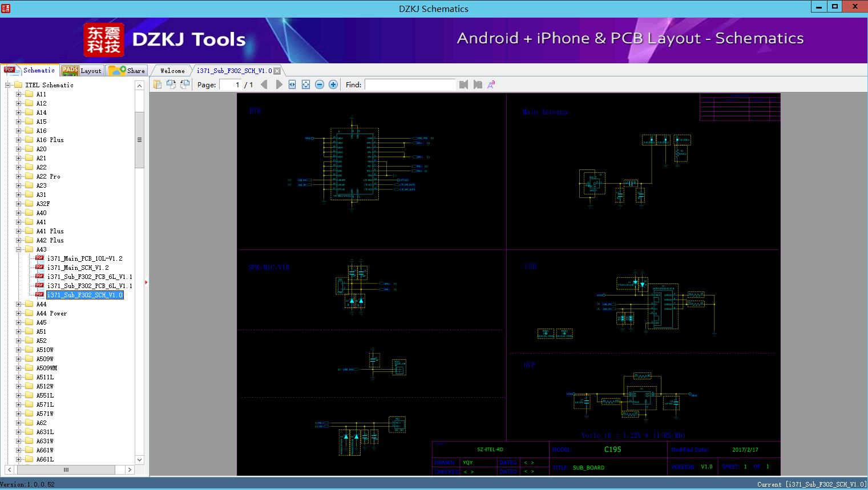Click the fit page icon
This screenshot has width=868, height=490.
[306, 84]
